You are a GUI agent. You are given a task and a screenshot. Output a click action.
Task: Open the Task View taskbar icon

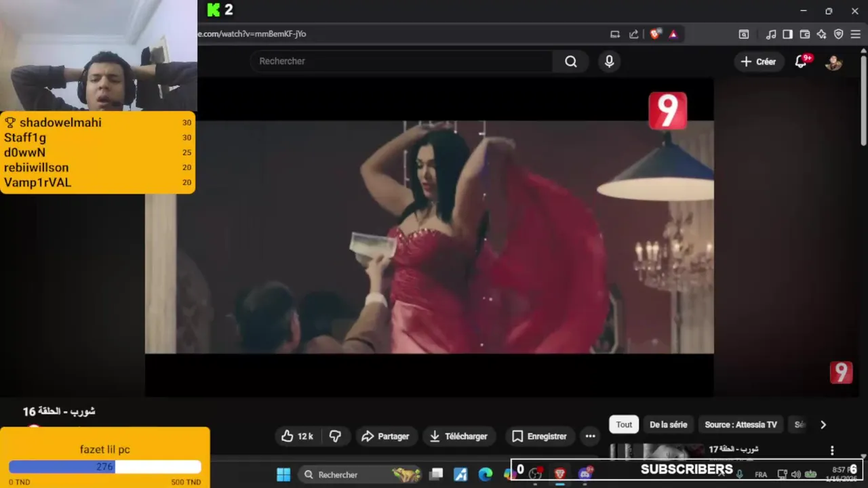436,474
